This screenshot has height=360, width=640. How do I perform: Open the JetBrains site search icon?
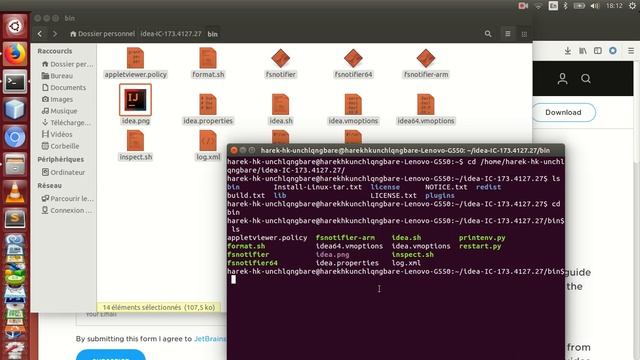[x=586, y=78]
